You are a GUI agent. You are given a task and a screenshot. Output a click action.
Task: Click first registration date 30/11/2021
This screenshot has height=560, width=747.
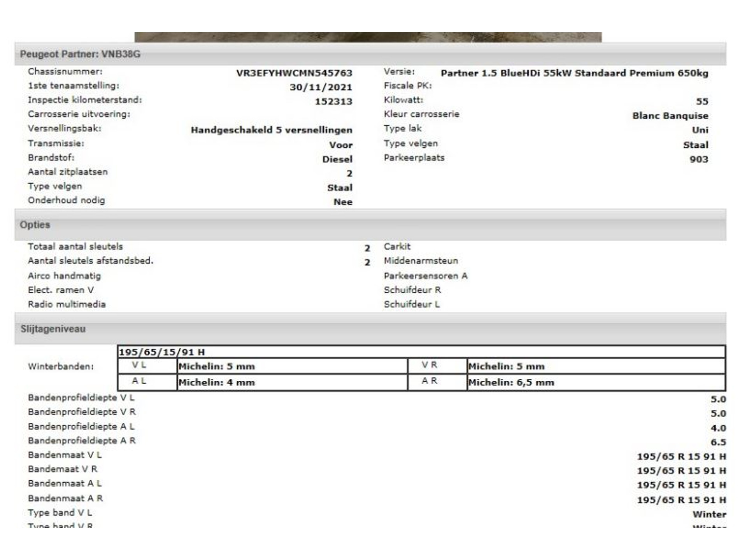[321, 87]
